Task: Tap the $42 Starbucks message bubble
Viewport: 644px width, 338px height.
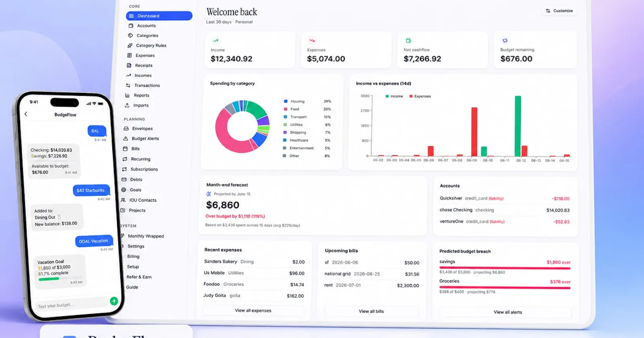Action: pos(91,190)
